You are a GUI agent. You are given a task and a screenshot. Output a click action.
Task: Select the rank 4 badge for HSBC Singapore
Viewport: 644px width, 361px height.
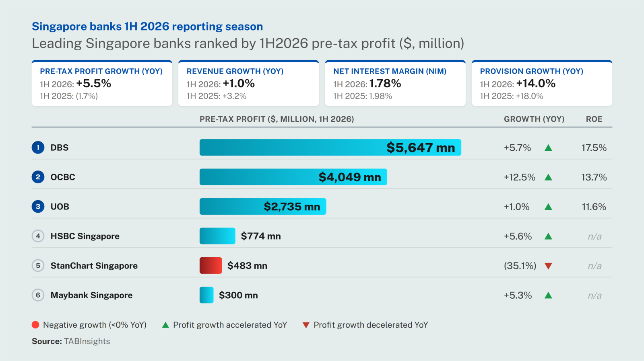click(38, 236)
